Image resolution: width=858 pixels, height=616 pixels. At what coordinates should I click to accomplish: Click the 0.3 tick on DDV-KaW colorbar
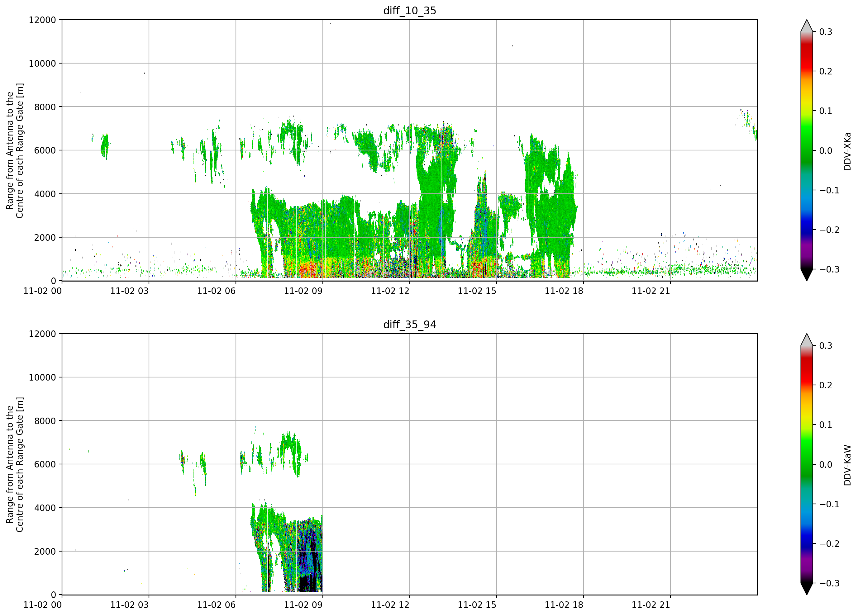point(826,346)
